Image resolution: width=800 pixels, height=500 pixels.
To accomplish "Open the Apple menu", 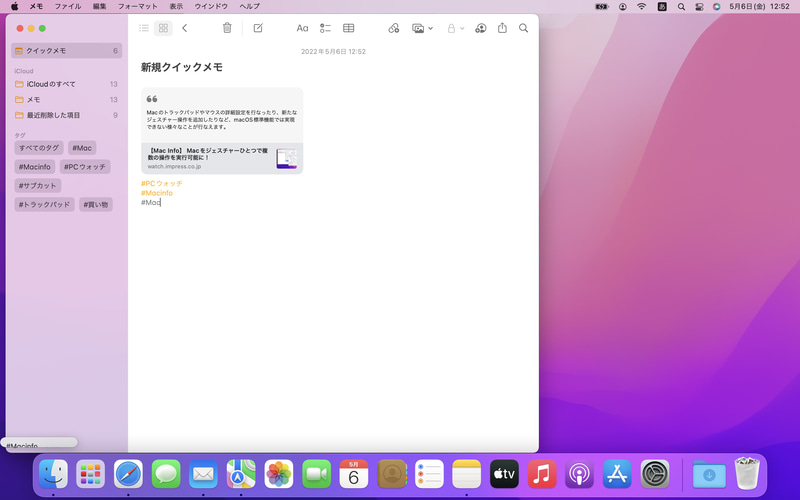I will pos(15,6).
